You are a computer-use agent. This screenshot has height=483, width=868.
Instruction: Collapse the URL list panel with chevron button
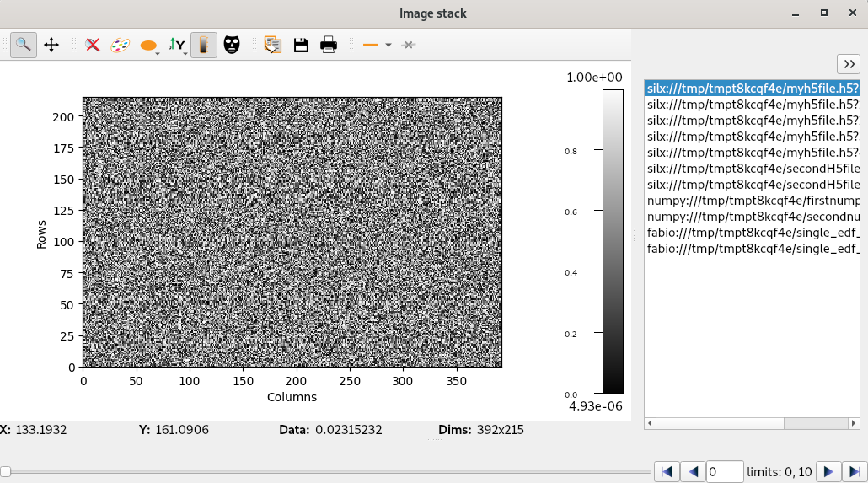click(849, 64)
